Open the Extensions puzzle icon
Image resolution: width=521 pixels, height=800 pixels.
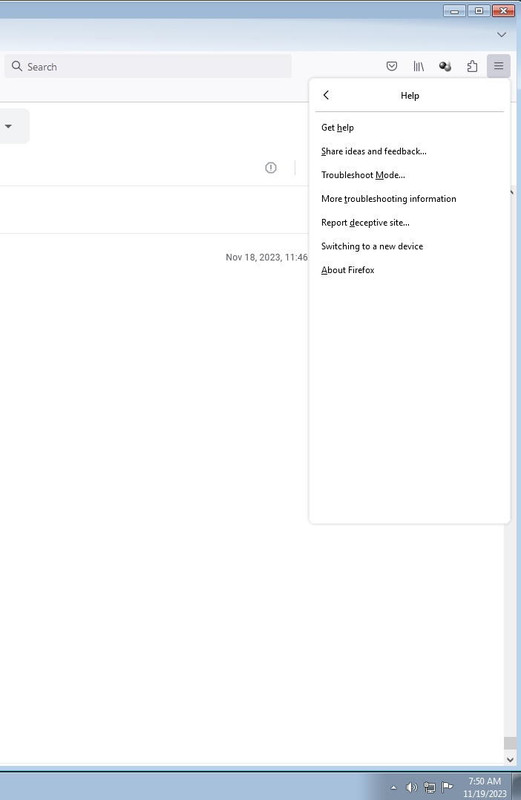coord(472,66)
